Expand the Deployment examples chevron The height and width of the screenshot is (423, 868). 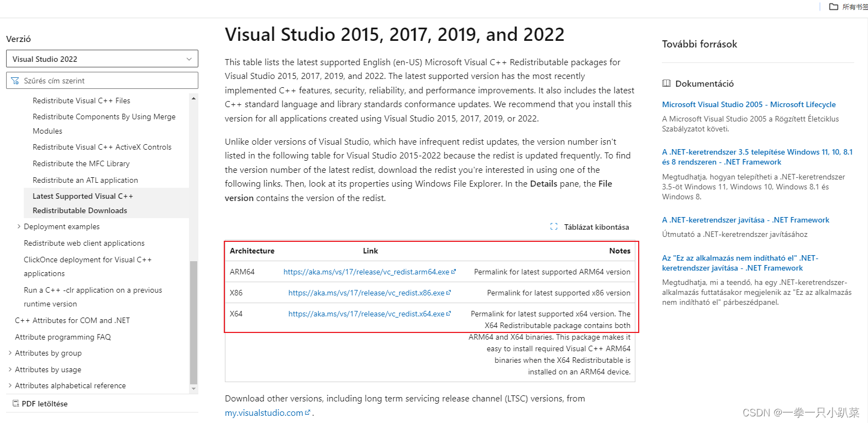(x=19, y=226)
